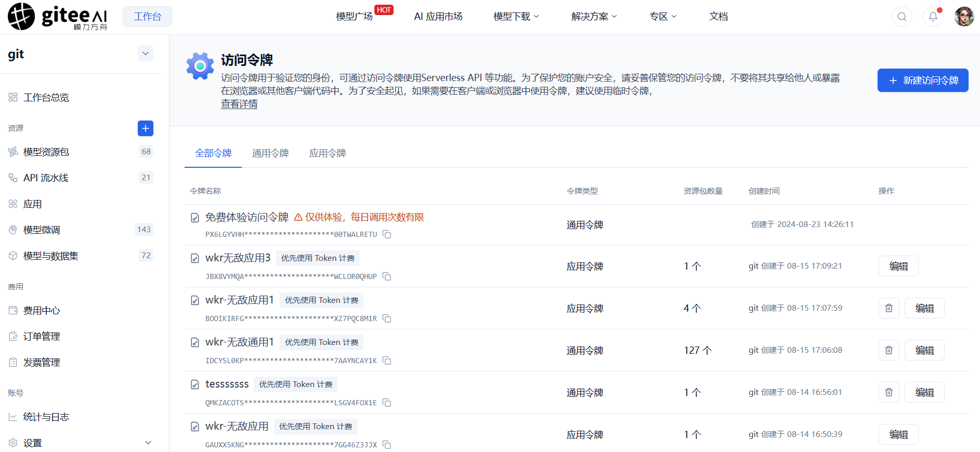Viewport: 980px width, 452px height.
Task: Edit the wkr无敌应用3 token
Action: pos(898,266)
